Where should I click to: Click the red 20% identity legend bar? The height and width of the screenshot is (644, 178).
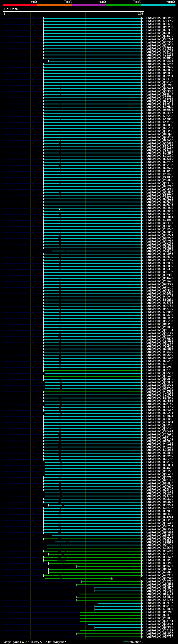[20, 5]
